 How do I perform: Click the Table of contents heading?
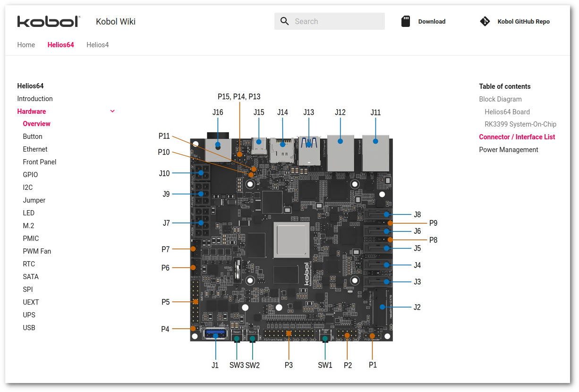click(x=505, y=86)
